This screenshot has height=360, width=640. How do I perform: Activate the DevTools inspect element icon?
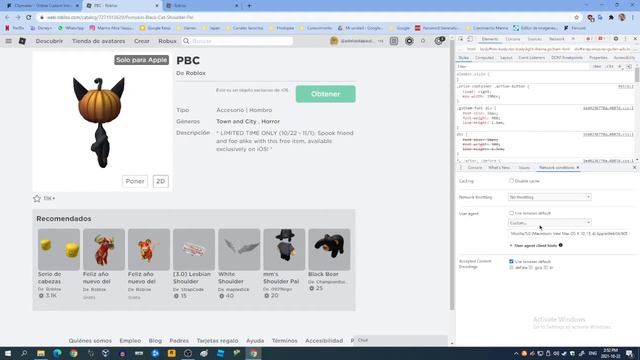coord(461,39)
